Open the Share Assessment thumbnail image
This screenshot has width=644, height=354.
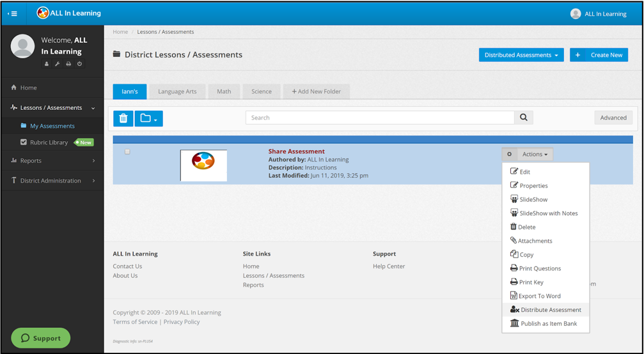click(203, 165)
